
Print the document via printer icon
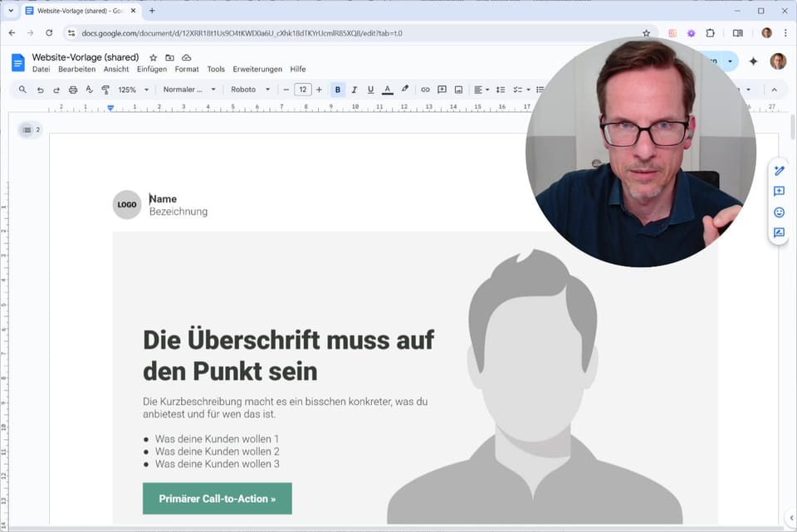pyautogui.click(x=73, y=90)
